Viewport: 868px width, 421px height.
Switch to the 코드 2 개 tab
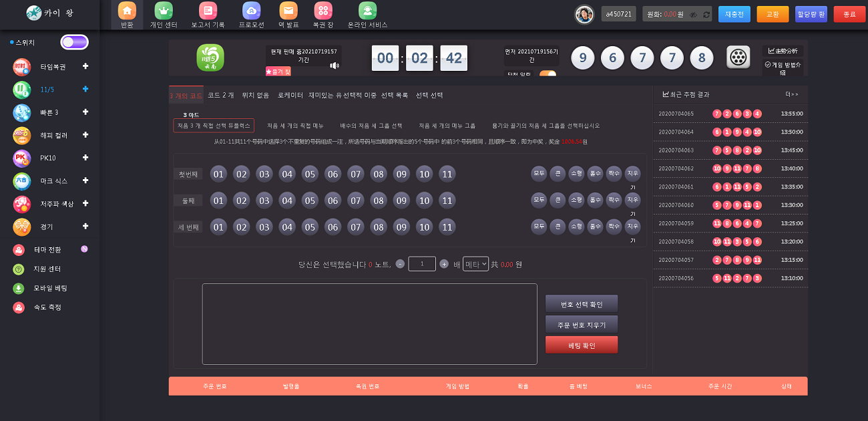click(220, 96)
